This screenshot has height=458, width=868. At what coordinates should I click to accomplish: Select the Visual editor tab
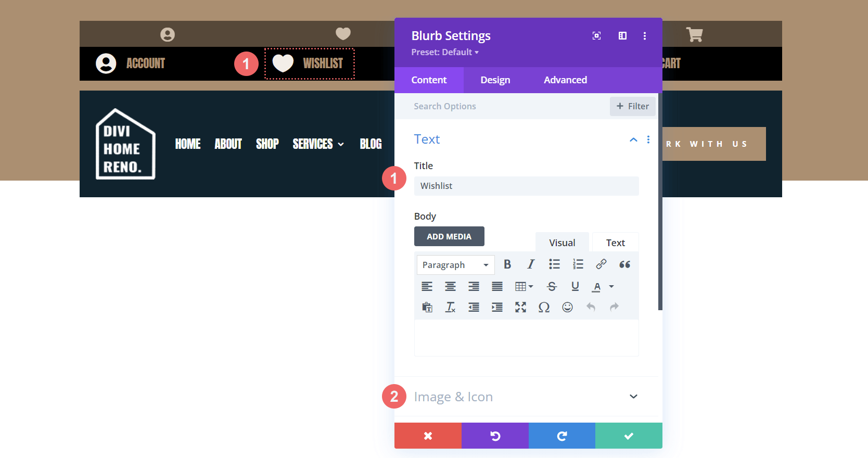(x=562, y=243)
